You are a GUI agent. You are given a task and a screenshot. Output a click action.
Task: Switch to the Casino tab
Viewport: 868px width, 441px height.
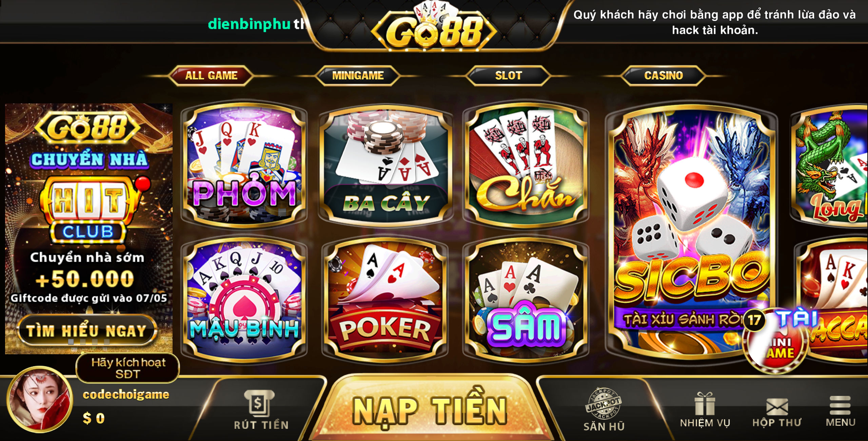point(664,75)
